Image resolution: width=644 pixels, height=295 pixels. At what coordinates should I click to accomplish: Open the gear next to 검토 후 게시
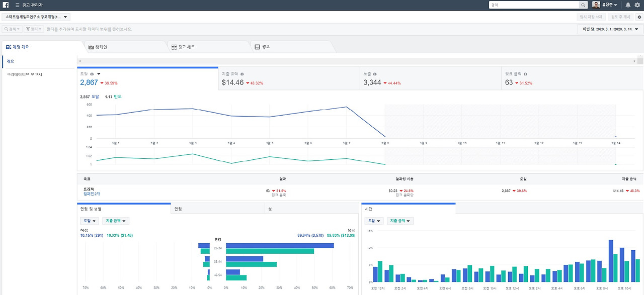click(x=639, y=17)
